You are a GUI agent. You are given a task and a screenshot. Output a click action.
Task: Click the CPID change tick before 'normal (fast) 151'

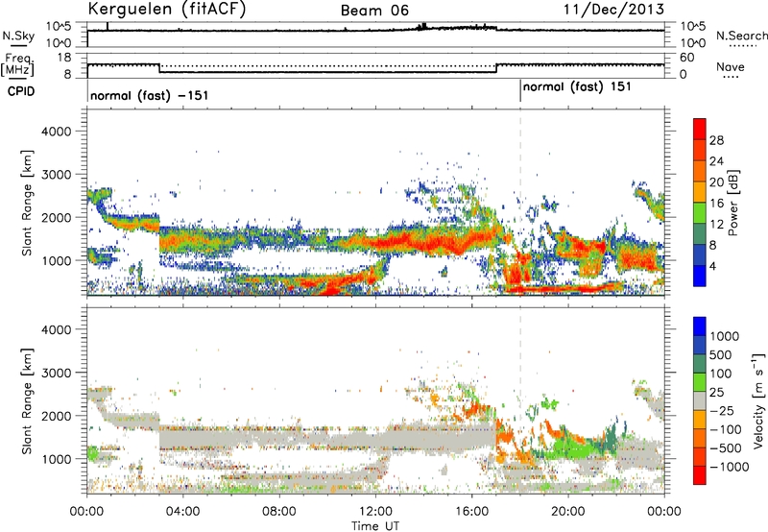tap(520, 91)
